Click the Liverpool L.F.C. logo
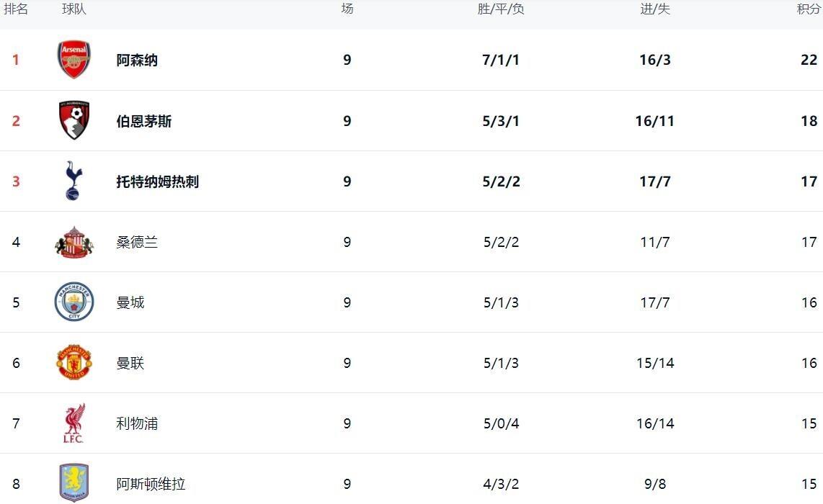Image resolution: width=823 pixels, height=504 pixels. [x=74, y=423]
